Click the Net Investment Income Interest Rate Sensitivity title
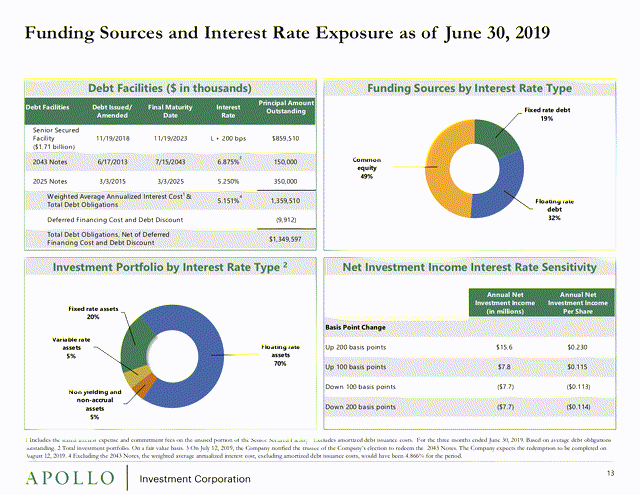640x495 pixels. 469,267
